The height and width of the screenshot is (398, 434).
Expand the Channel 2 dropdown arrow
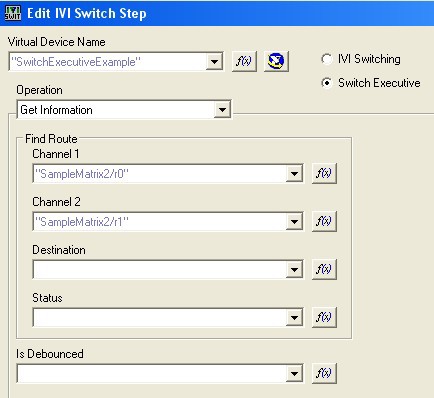click(x=294, y=221)
